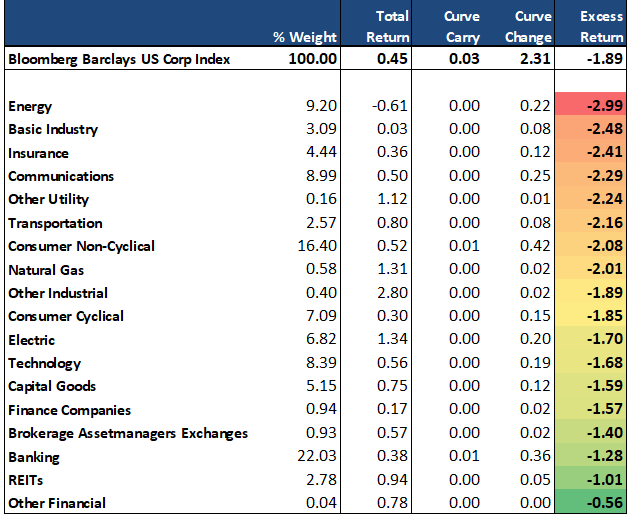Select the REITs row label
This screenshot has height=519, width=634.
coord(26,480)
